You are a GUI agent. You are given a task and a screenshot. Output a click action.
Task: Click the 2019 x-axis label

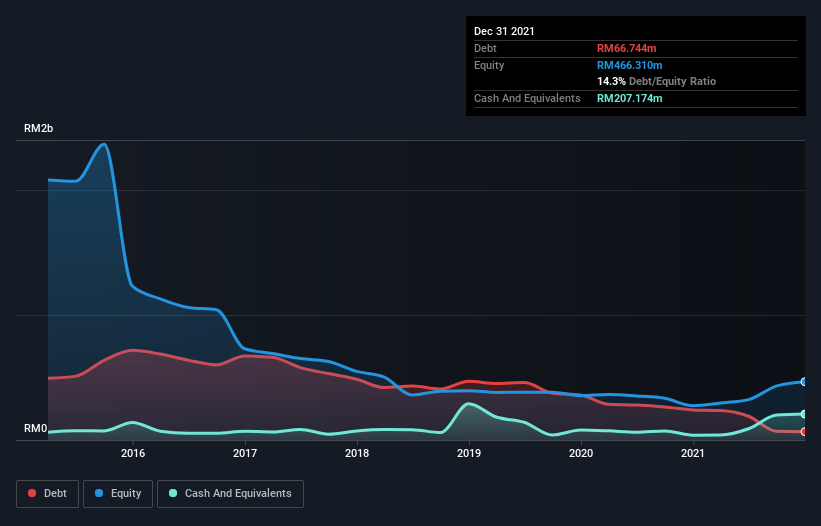point(469,453)
